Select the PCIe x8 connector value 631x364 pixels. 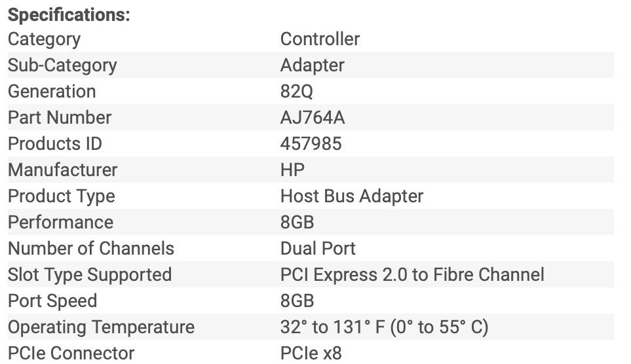pyautogui.click(x=311, y=354)
